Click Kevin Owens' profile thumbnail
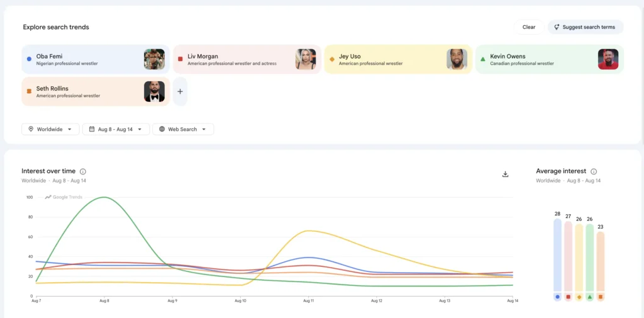The image size is (644, 318). (x=608, y=59)
